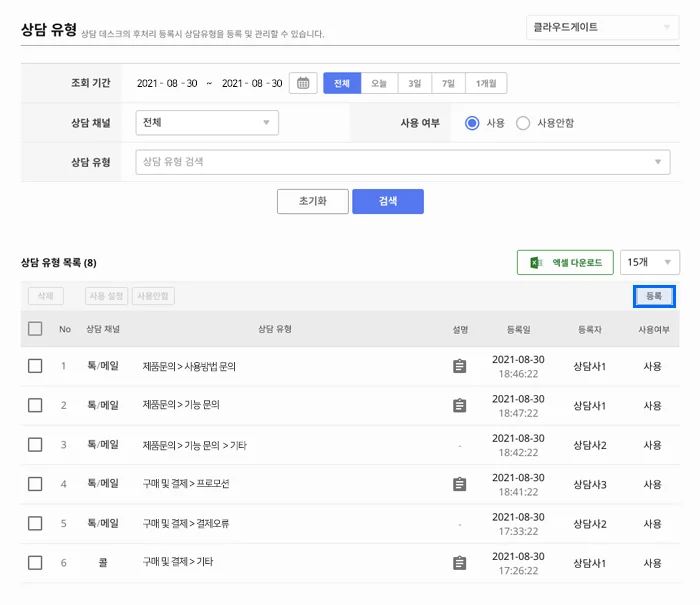Check the checkbox for row 1
The height and width of the screenshot is (605, 700).
pos(35,366)
